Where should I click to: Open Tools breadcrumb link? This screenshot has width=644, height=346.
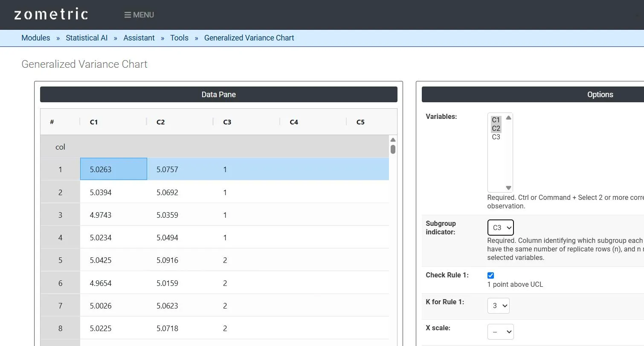point(179,38)
